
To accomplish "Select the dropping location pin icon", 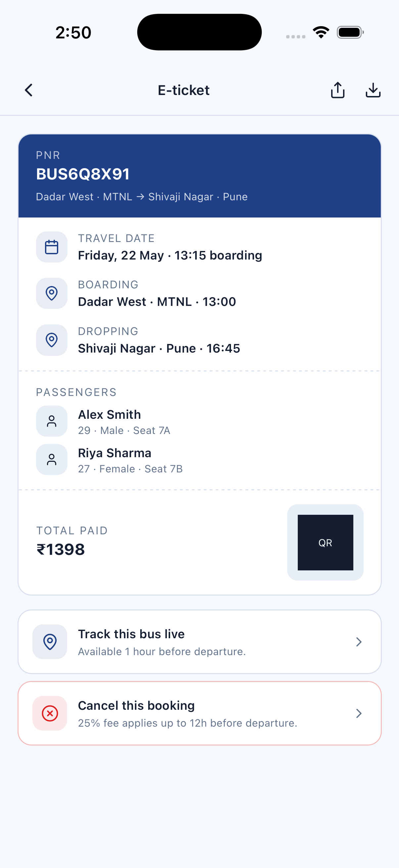I will 52,340.
